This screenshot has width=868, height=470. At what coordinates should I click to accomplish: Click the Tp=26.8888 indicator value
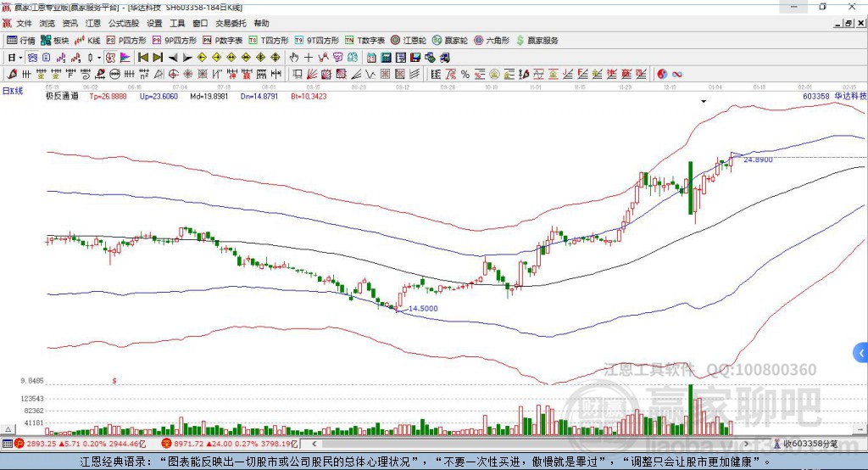point(108,96)
